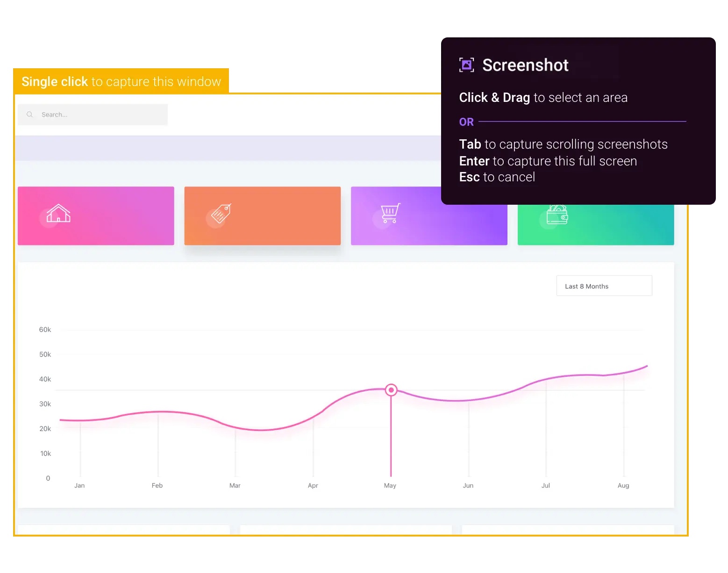
Task: Open the Last 8 Months dropdown
Action: (x=604, y=286)
